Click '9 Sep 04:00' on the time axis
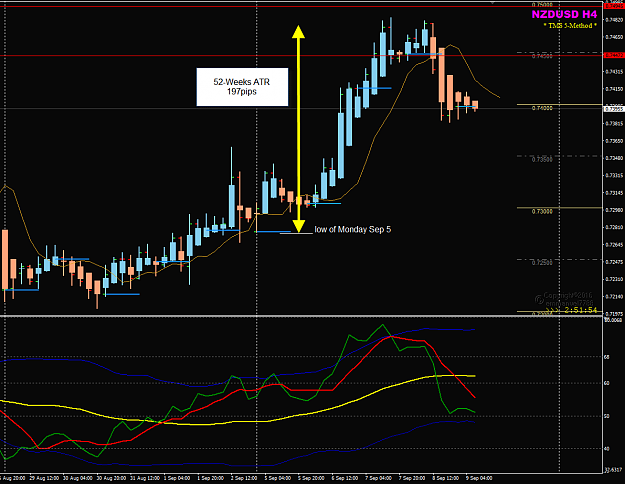This screenshot has width=625, height=484. (480, 478)
